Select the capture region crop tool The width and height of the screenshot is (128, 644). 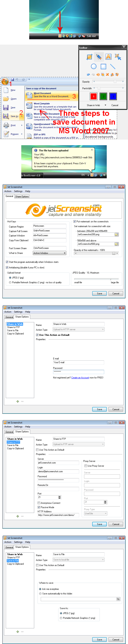[89, 57]
